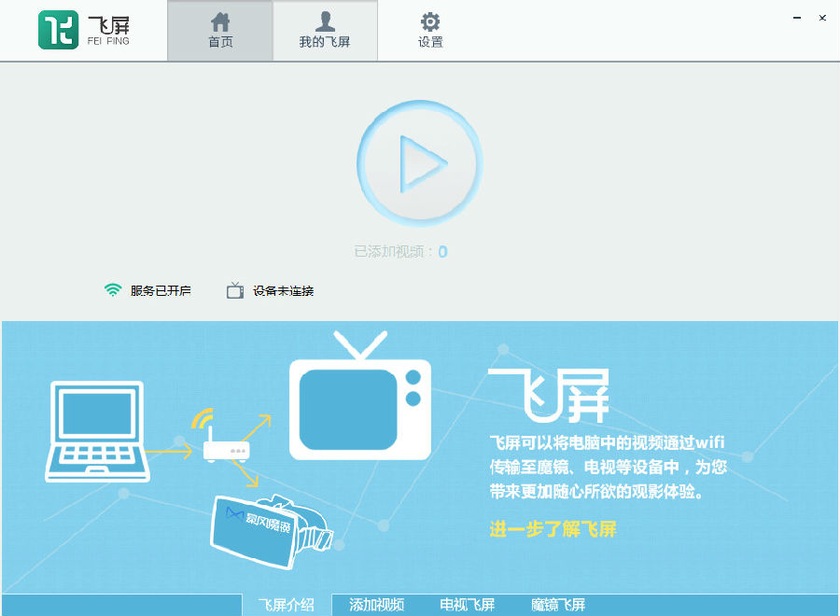Open the 我的飞屏 tab
The image size is (840, 616).
[x=325, y=31]
